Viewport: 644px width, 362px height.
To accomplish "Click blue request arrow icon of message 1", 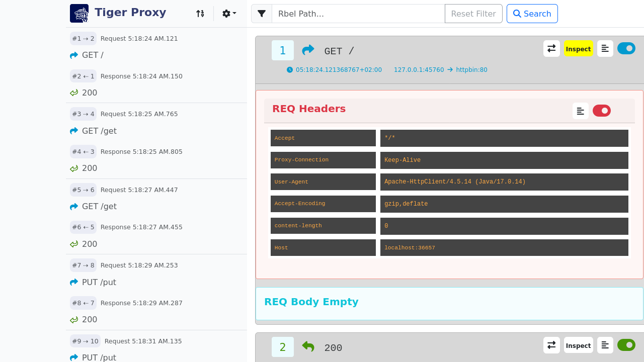I will click(308, 50).
